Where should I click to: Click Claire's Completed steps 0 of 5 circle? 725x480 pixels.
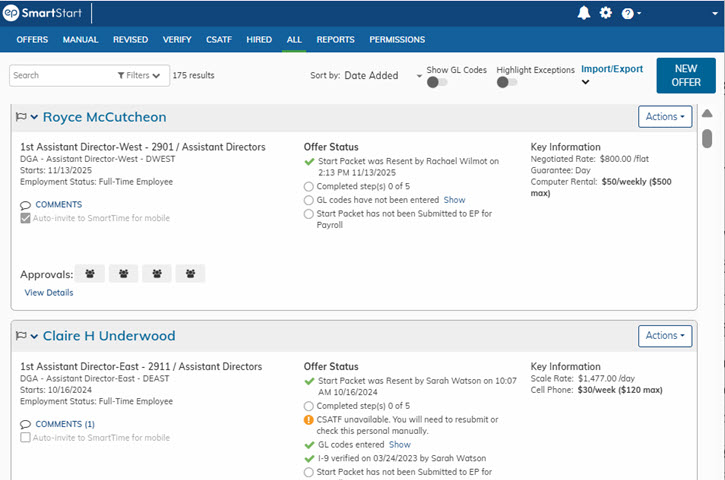(x=308, y=406)
